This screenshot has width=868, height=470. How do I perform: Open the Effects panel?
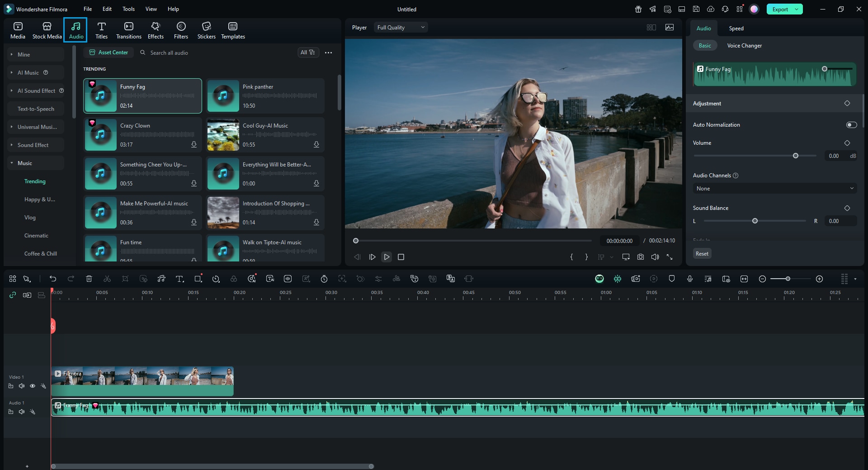(156, 30)
